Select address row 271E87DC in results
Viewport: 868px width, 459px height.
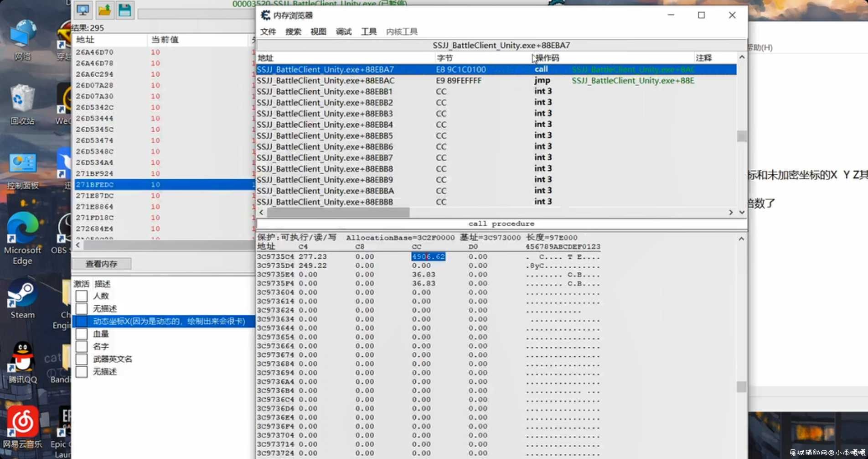pos(163,195)
